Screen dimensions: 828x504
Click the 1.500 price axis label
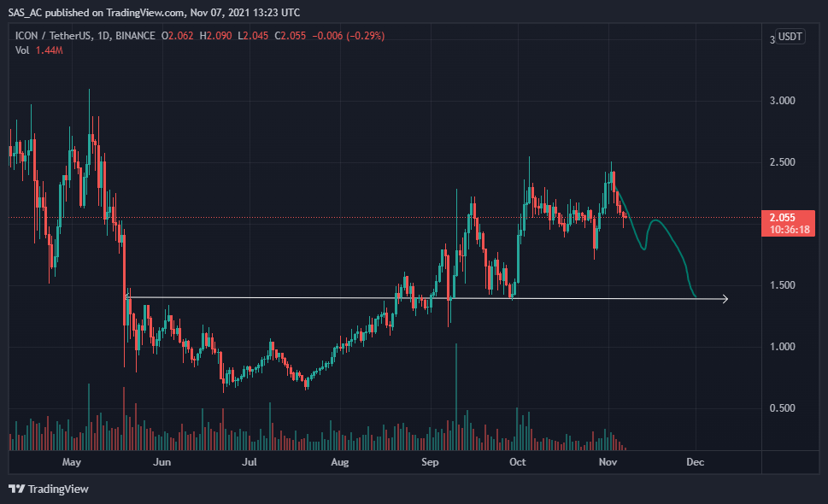pos(782,285)
